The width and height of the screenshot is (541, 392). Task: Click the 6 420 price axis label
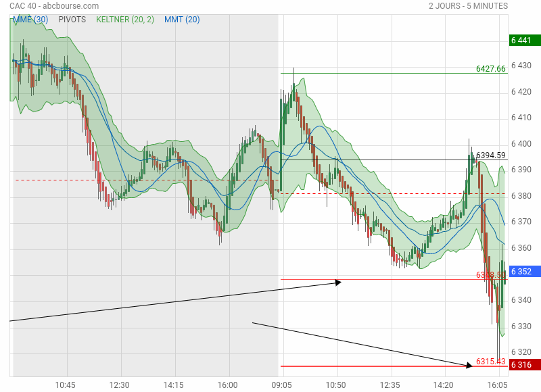tap(521, 92)
